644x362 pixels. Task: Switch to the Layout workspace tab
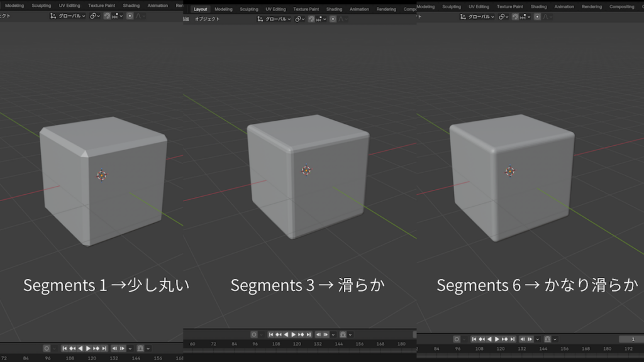tap(200, 9)
